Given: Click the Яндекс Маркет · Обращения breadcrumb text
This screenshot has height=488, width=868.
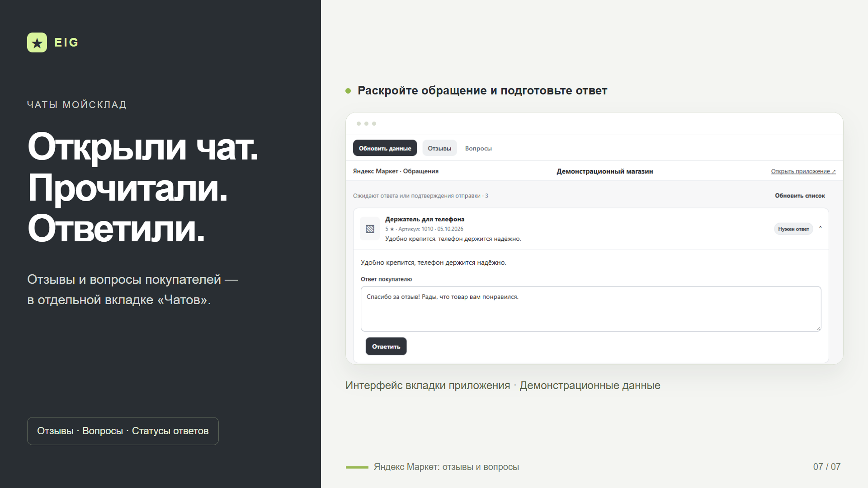Looking at the screenshot, I should point(396,171).
